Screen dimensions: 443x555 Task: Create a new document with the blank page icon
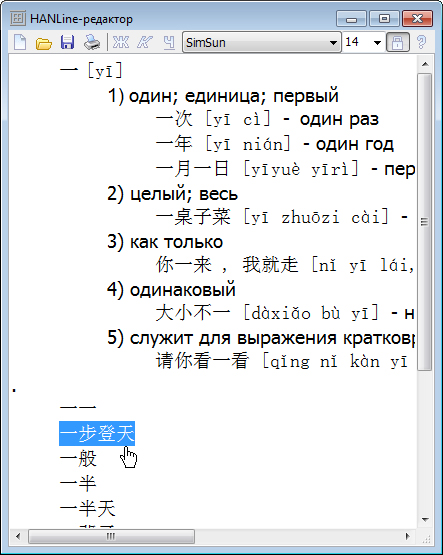(x=20, y=42)
